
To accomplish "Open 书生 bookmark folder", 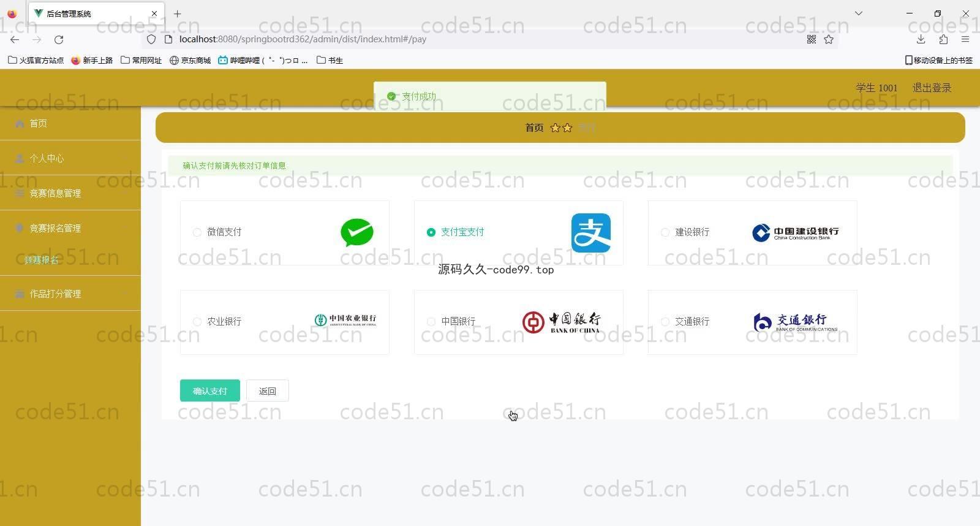I will click(330, 60).
